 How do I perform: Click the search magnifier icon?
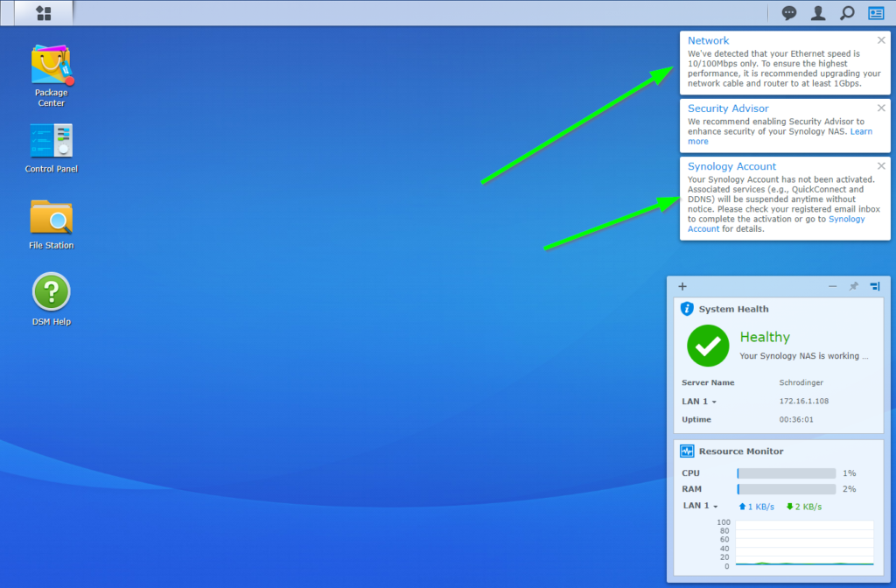[847, 13]
